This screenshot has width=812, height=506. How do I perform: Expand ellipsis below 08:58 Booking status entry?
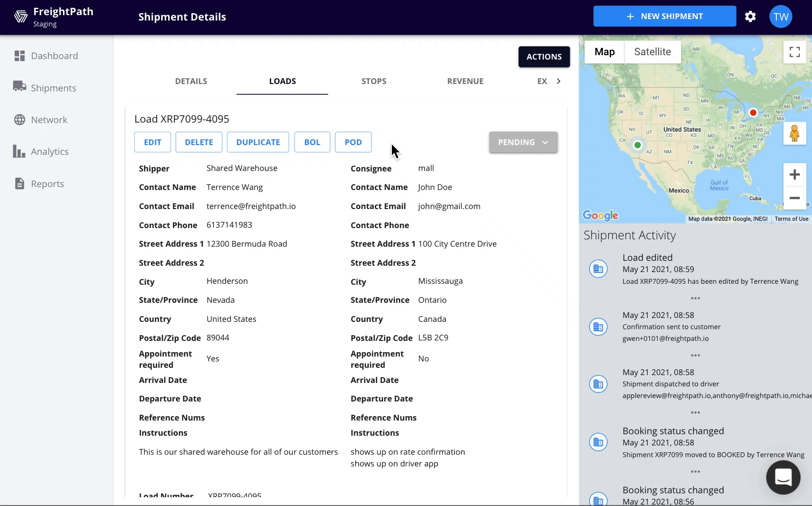(x=695, y=471)
